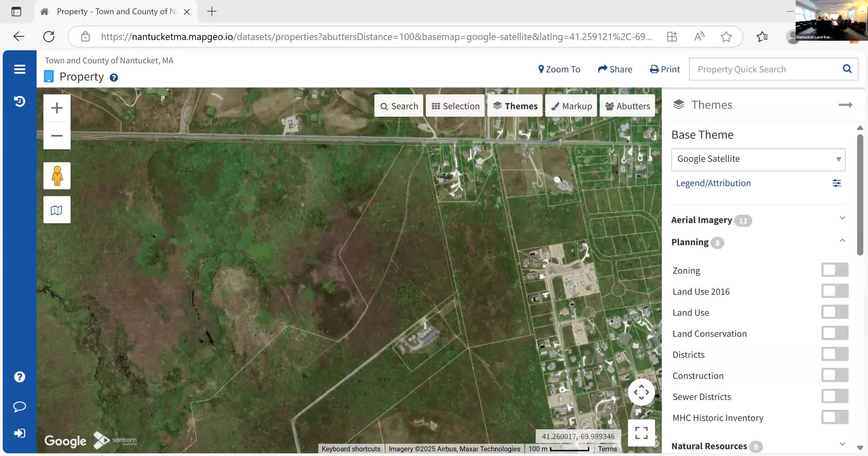Turn on MHC Historic Inventory layer
868x456 pixels.
coord(835,417)
